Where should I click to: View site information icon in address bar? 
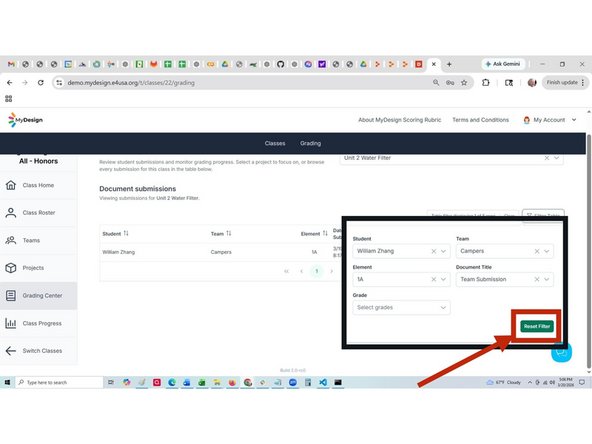click(x=59, y=83)
